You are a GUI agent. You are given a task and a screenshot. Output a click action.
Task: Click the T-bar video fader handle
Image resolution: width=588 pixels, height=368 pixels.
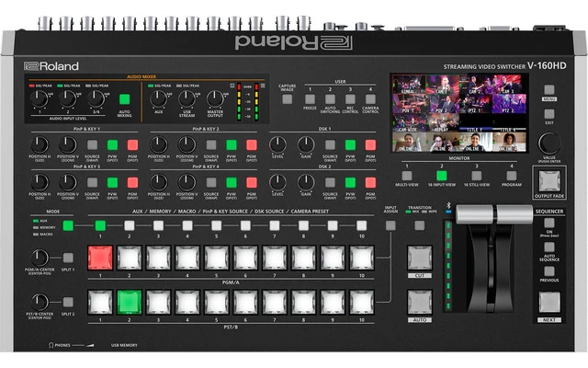coord(494,214)
